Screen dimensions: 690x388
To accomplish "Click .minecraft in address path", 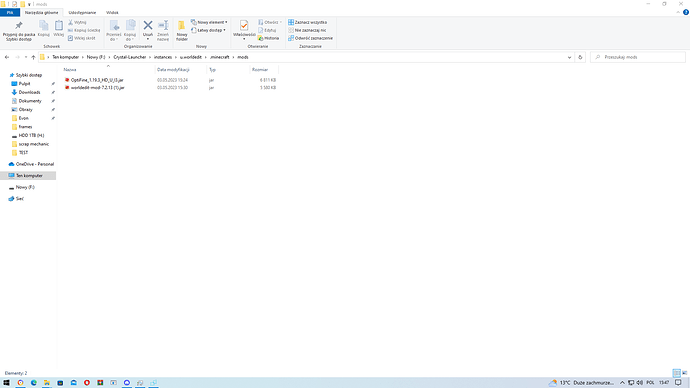I will (220, 57).
